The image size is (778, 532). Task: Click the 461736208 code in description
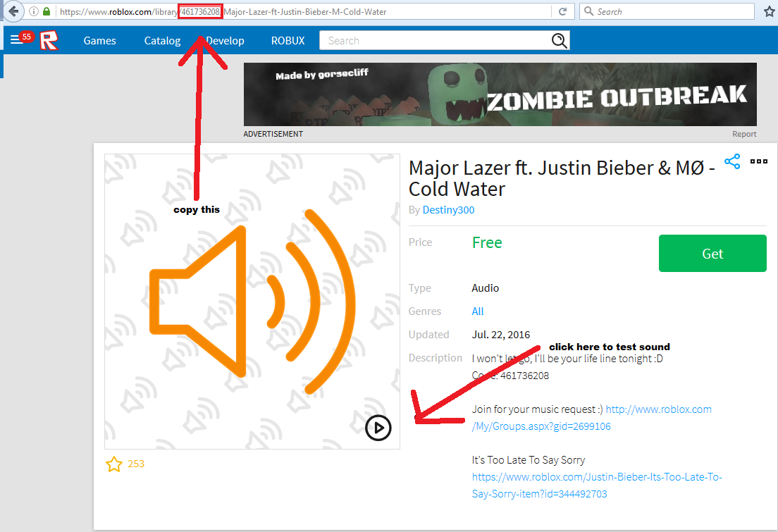524,376
